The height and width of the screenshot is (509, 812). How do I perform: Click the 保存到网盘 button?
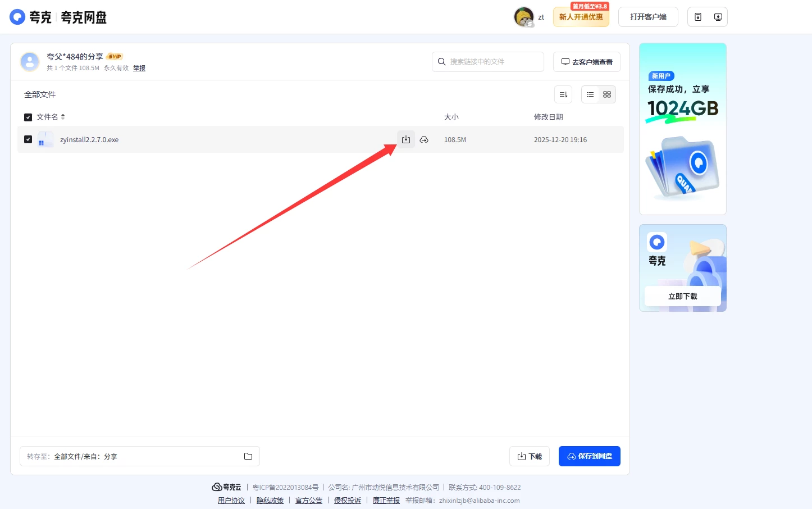(x=589, y=456)
